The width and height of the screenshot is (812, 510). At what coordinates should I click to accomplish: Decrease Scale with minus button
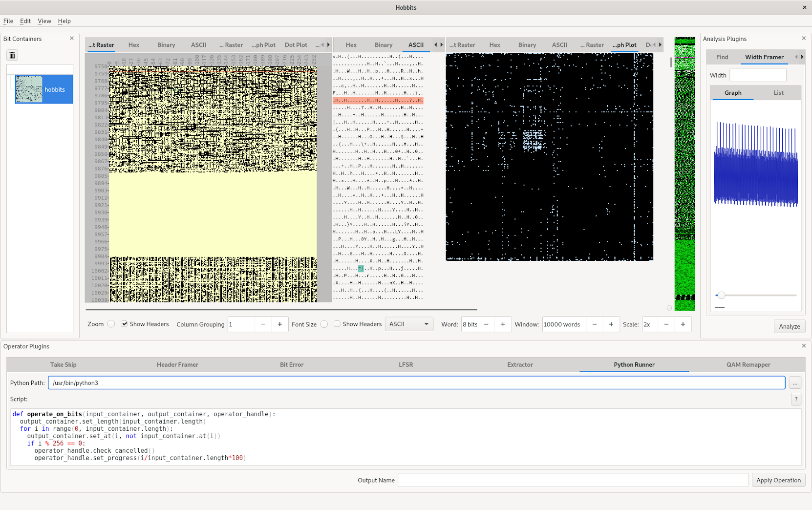[666, 324]
